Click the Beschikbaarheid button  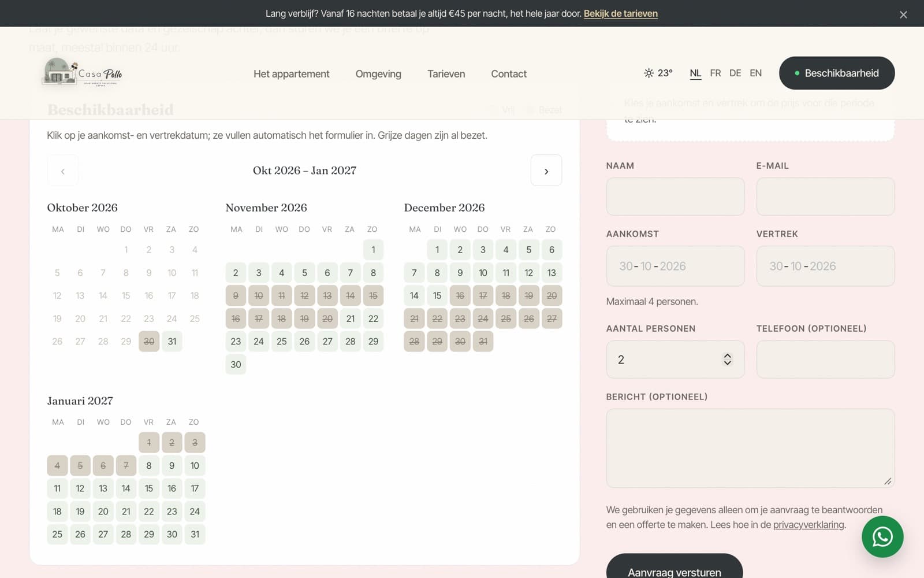837,73
